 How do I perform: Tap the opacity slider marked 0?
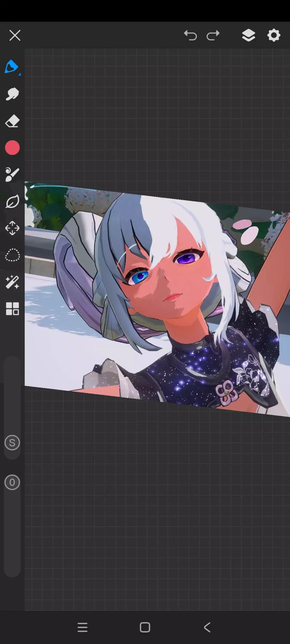(12, 482)
